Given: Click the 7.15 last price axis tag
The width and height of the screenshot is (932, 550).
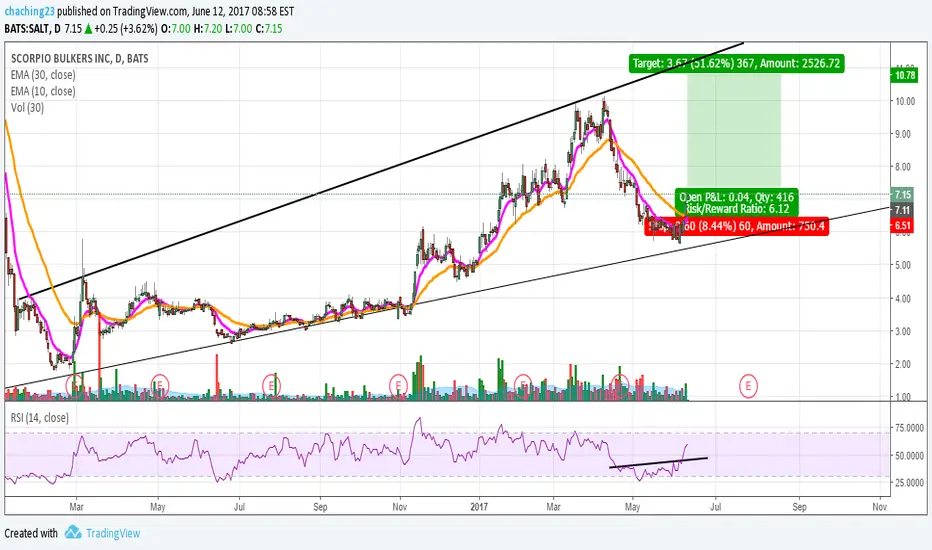Looking at the screenshot, I should pyautogui.click(x=902, y=194).
